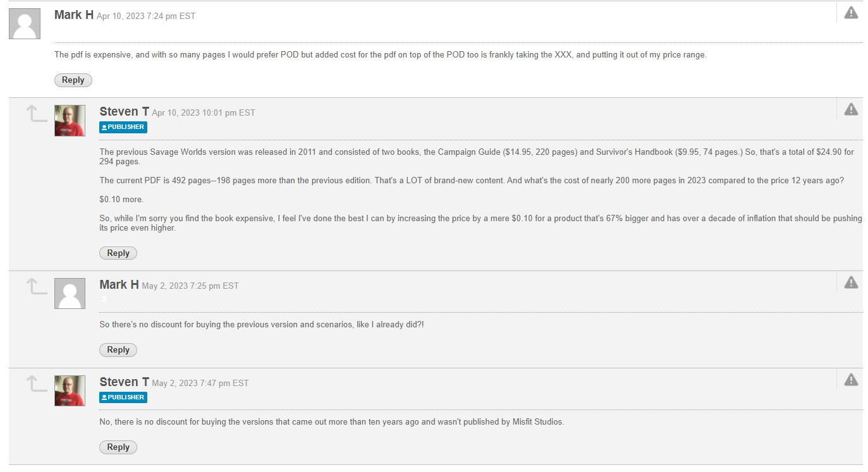Click reply-arrow icon beside Steven T's April 10 comment
Screen dimensions: 868x472
point(36,114)
